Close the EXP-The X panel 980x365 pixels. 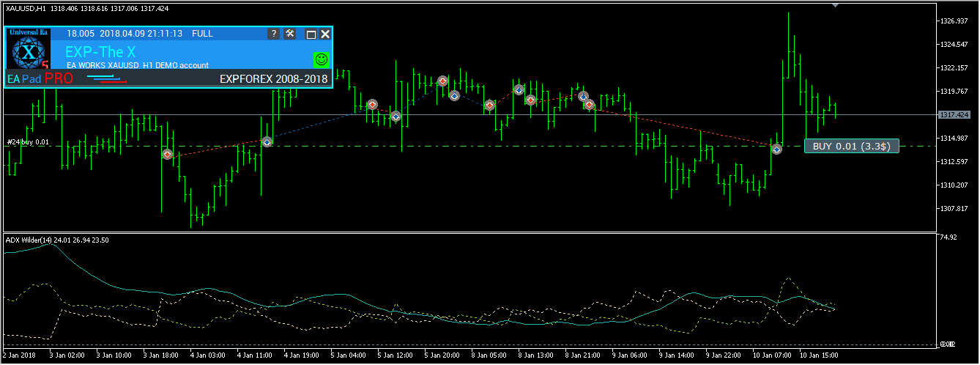coord(325,34)
